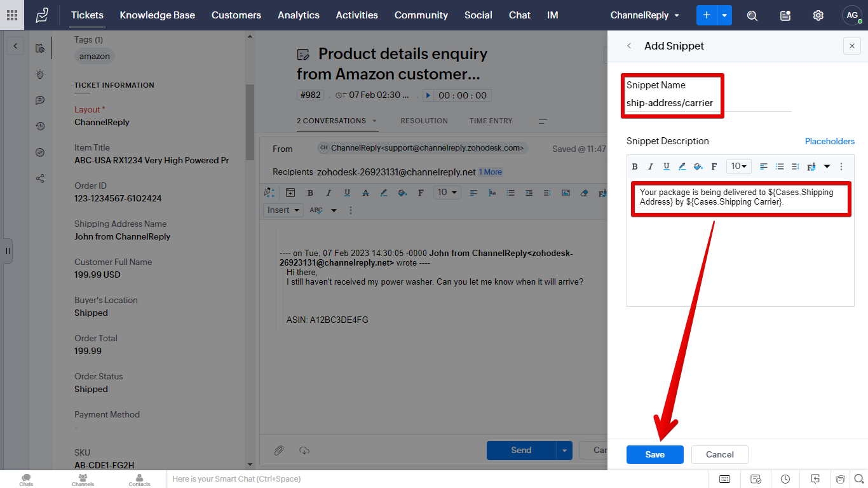Click the Placeholders link
Screen dimensions: 868x488
click(829, 141)
